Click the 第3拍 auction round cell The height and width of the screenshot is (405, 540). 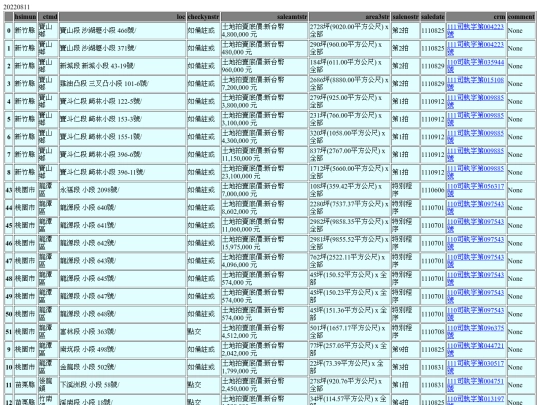click(x=405, y=367)
